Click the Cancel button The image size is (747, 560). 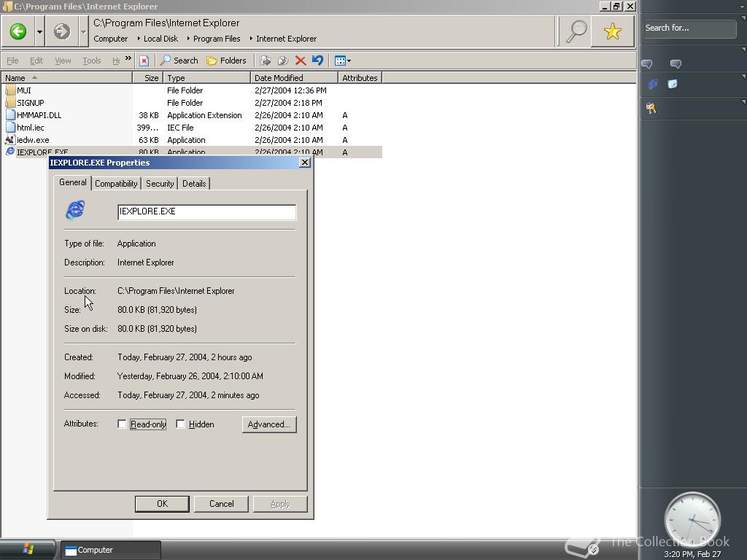click(222, 504)
